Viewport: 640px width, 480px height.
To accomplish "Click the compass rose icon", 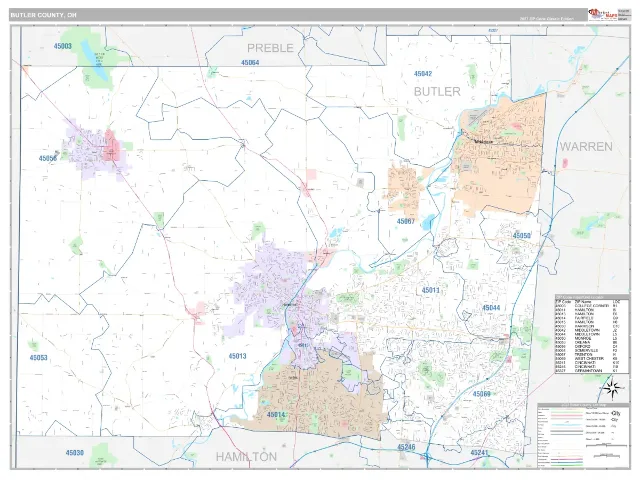I will point(614,388).
